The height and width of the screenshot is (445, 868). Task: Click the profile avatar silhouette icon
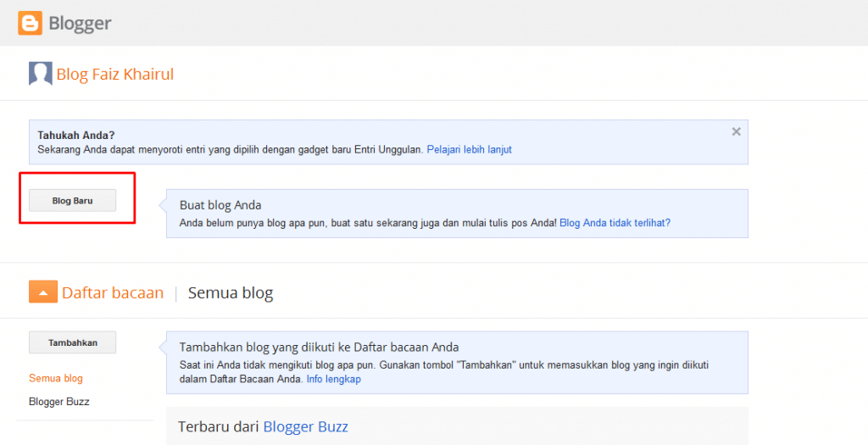click(x=41, y=74)
